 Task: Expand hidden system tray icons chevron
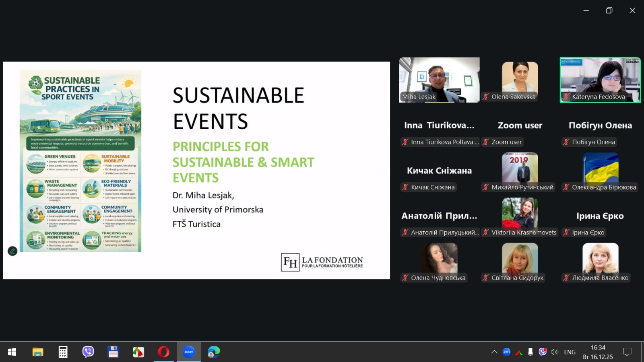[x=494, y=352]
